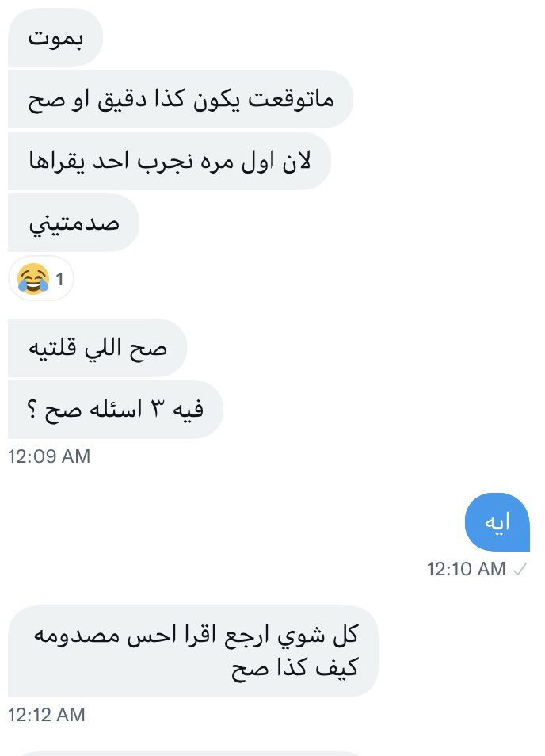Screen dimensions: 545x756
Task: Click the 12:12 AM timestamp
Action: 47,715
